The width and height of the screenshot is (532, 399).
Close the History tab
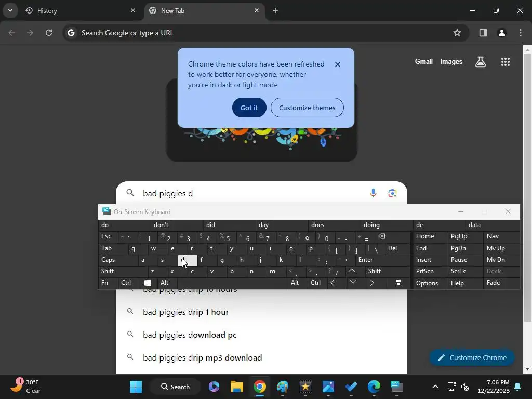pyautogui.click(x=133, y=10)
